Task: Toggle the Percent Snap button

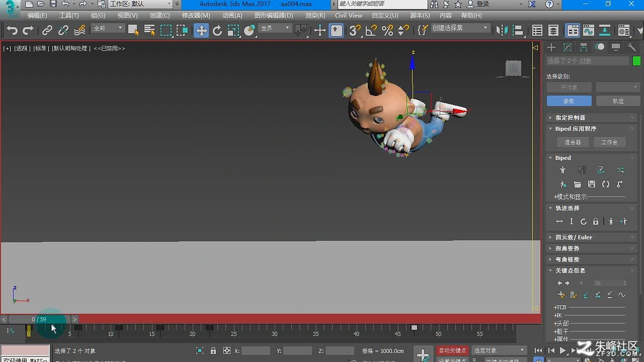Action: 387,31
